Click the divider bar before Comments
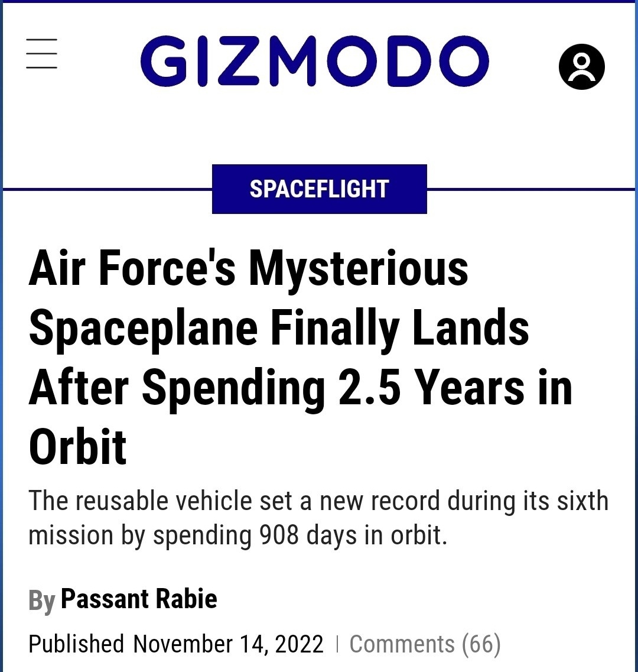Screen dimensions: 638x672 [x=337, y=644]
